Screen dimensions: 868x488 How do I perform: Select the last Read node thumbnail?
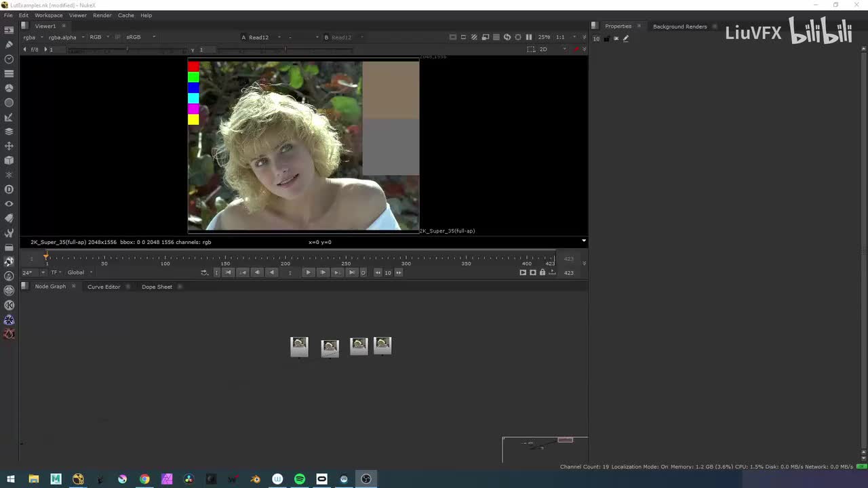(382, 346)
